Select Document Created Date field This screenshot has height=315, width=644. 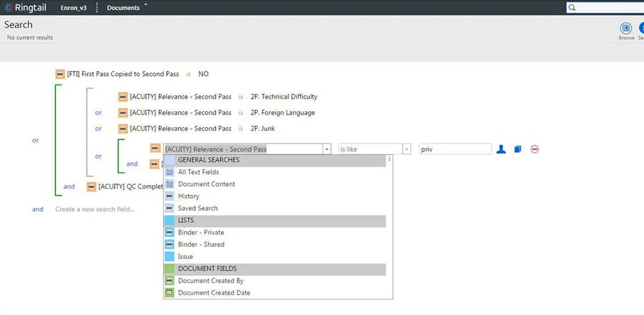(x=275, y=293)
